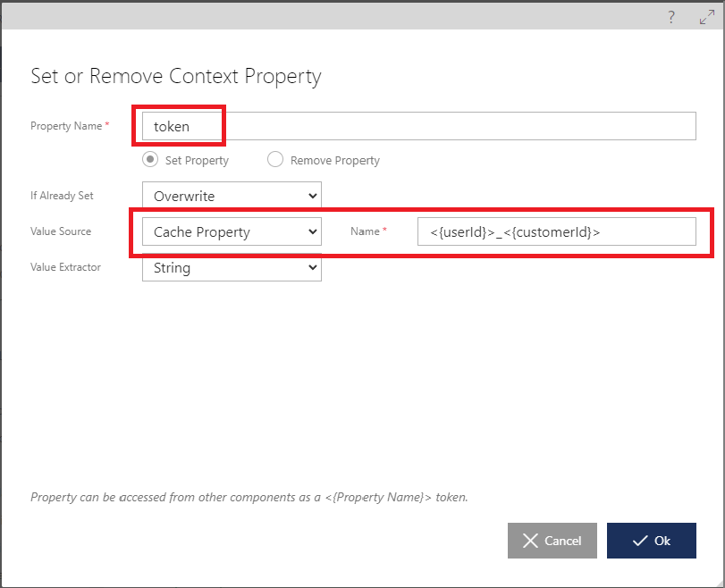Click the Set Property label text
The image size is (725, 588).
pyautogui.click(x=197, y=161)
